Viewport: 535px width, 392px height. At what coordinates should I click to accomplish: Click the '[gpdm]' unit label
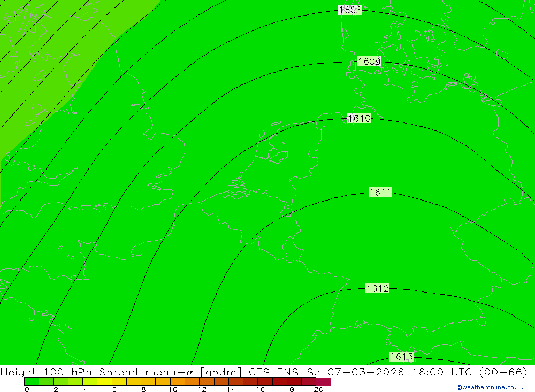(x=221, y=372)
